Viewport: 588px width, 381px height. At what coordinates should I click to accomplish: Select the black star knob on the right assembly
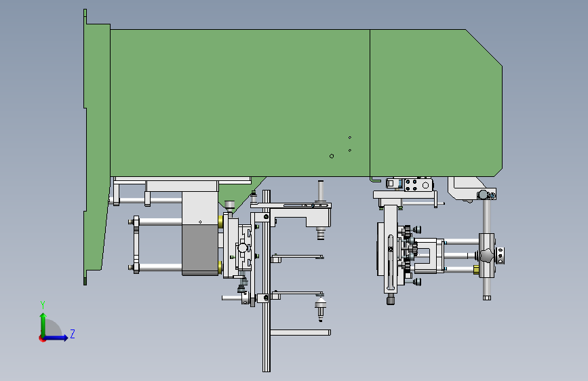click(x=486, y=256)
